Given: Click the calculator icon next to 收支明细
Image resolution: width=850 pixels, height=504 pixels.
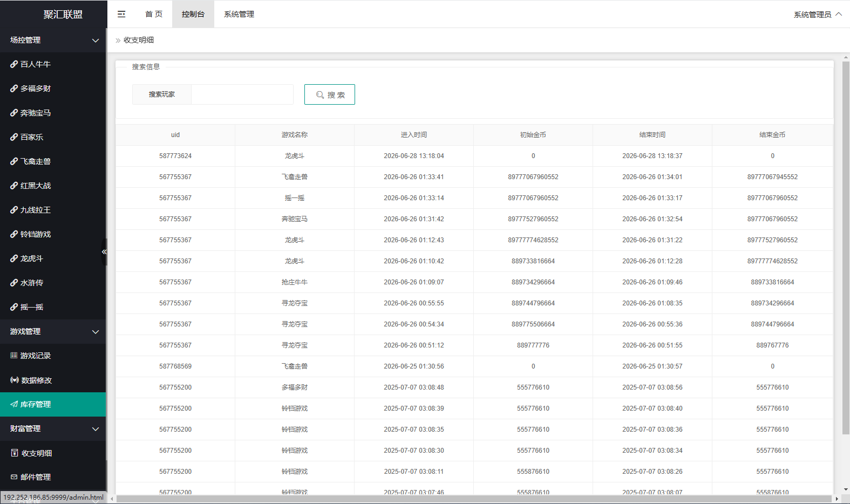Looking at the screenshot, I should [15, 453].
